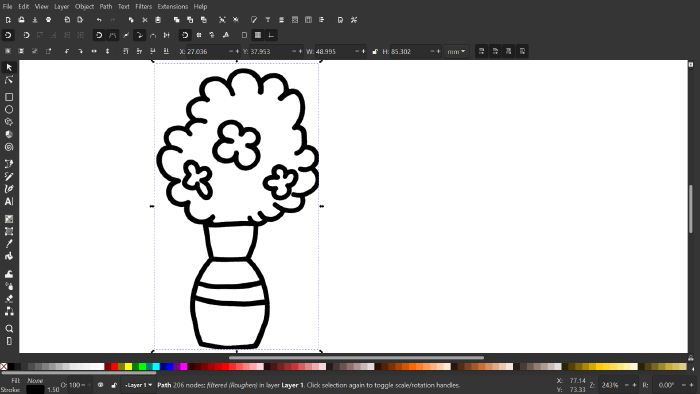This screenshot has width=700, height=394.
Task: Select the Star polygon tool
Action: pyautogui.click(x=9, y=122)
